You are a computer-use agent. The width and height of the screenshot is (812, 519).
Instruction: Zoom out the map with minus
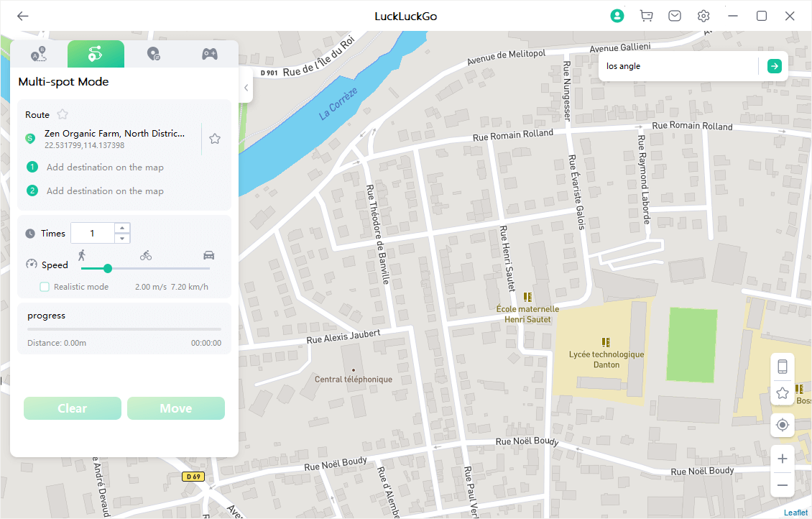coord(783,485)
